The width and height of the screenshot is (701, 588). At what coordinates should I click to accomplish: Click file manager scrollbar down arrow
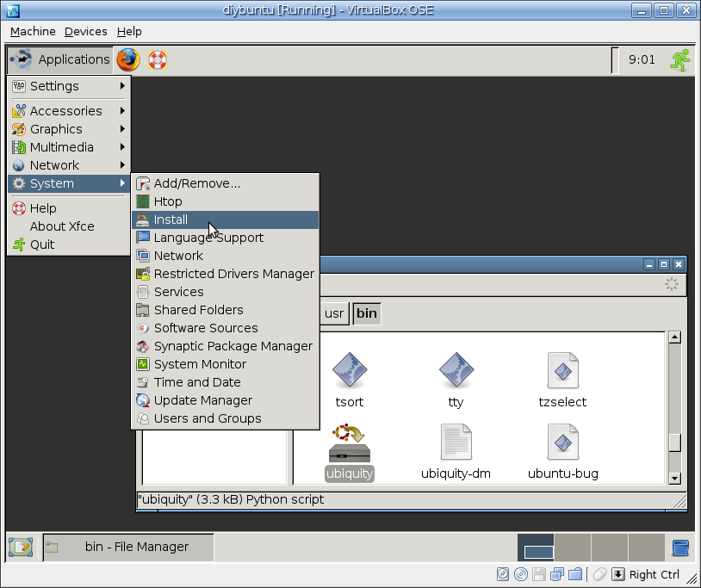pos(674,479)
